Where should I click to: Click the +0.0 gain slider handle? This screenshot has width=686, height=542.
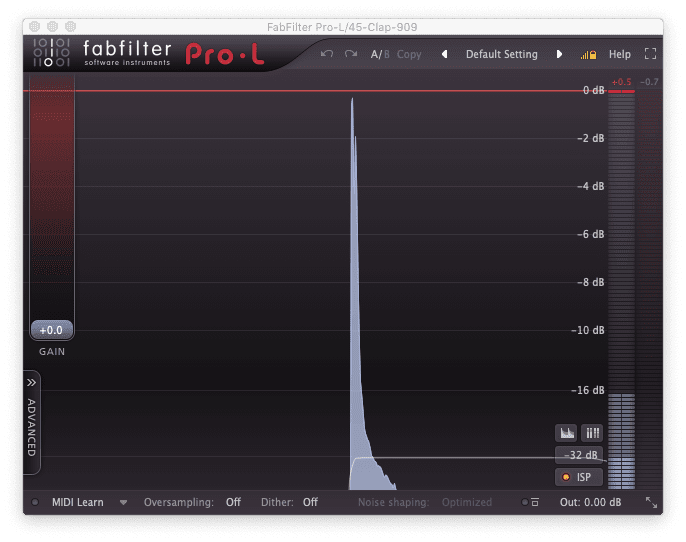coord(52,330)
